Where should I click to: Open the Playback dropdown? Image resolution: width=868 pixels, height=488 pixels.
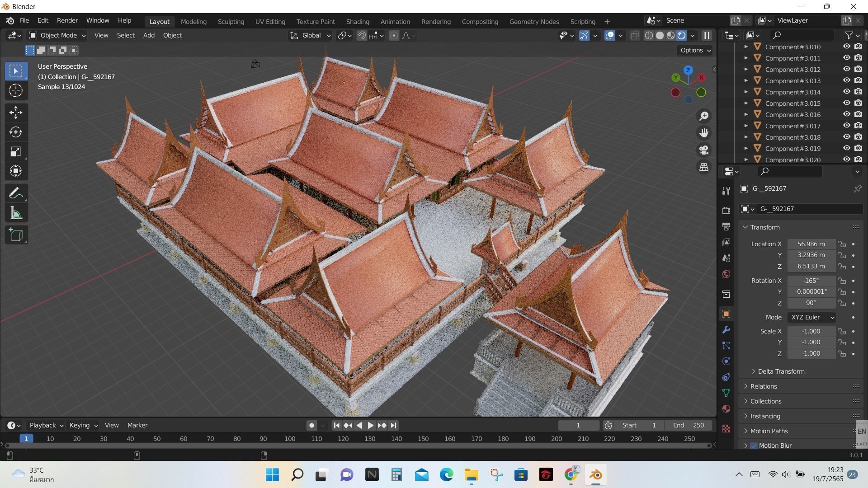click(46, 425)
